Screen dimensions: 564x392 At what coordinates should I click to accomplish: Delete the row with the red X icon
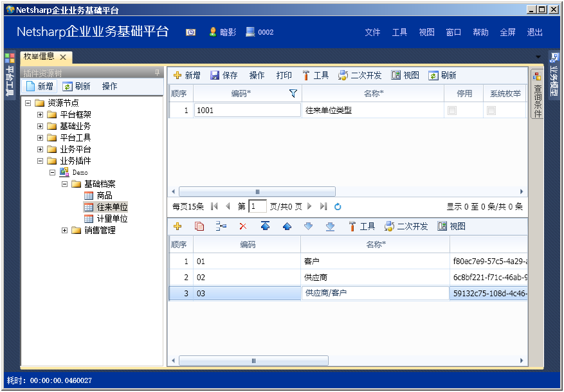[x=243, y=226]
